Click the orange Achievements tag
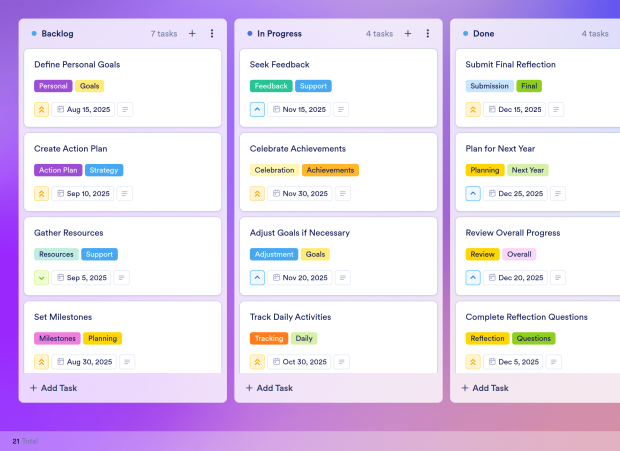Viewport: 620px width, 451px height. tap(331, 170)
